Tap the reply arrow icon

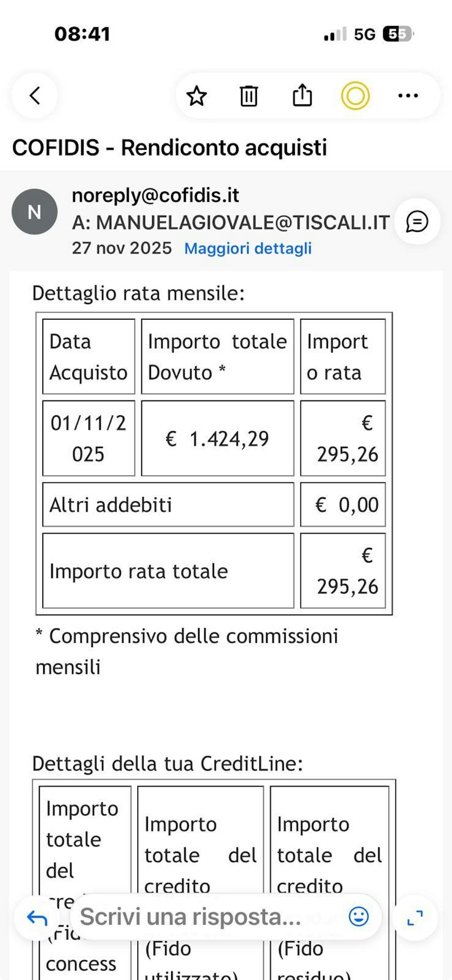pyautogui.click(x=38, y=918)
